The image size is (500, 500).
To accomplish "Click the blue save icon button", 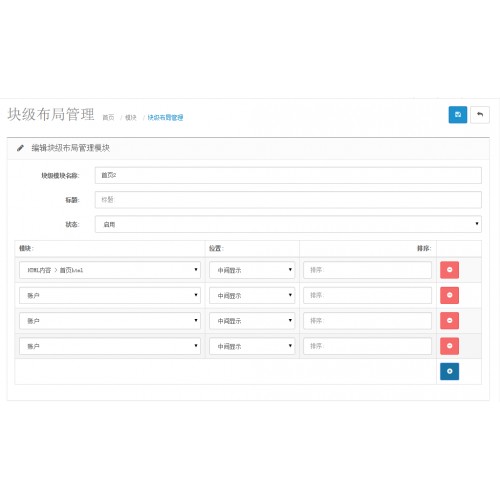I will tap(458, 115).
